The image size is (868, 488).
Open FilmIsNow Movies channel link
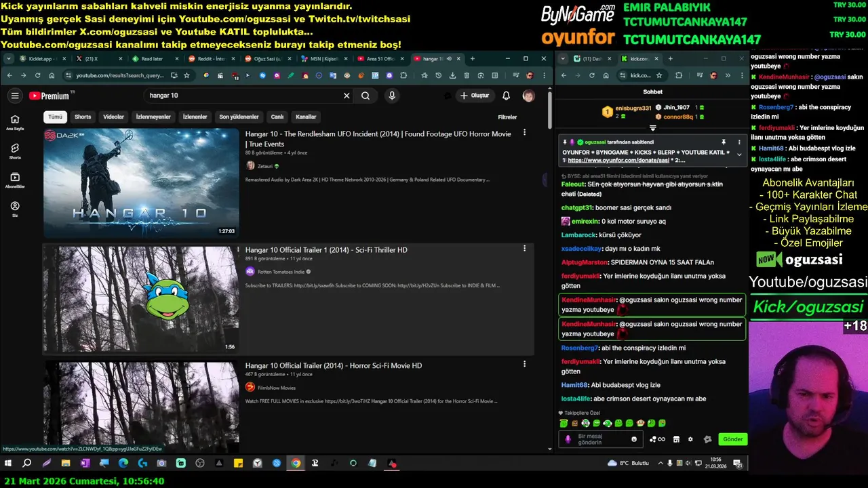click(x=277, y=388)
